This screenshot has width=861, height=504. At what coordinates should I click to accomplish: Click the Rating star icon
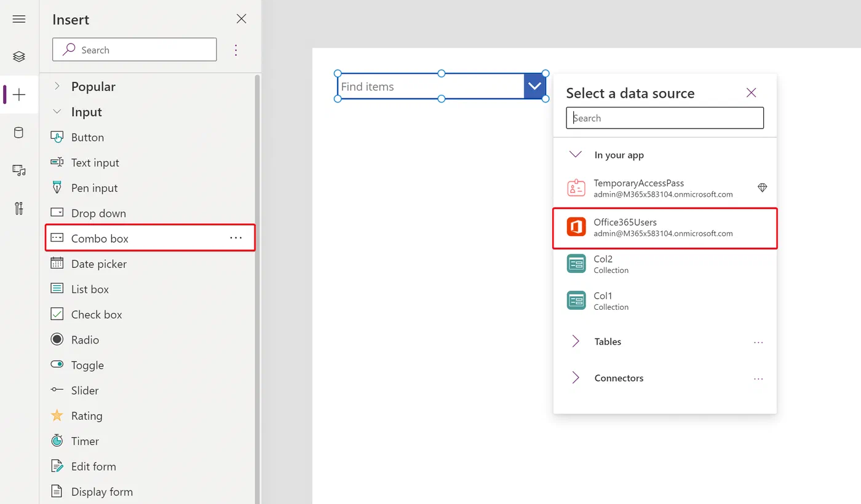[x=57, y=415]
